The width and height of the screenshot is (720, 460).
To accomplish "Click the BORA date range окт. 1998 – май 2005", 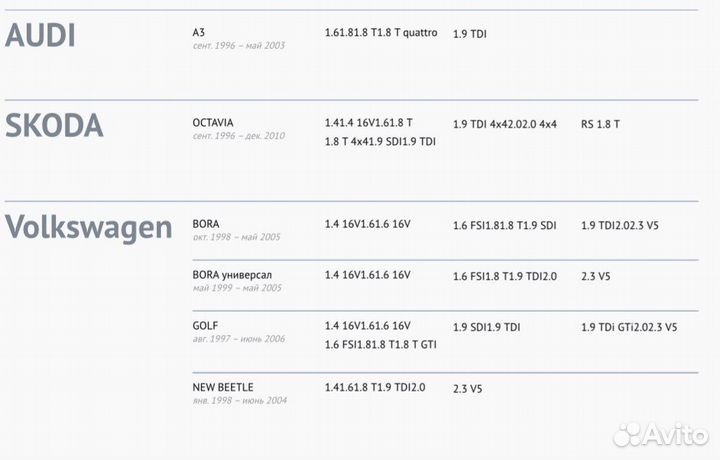I will [237, 237].
